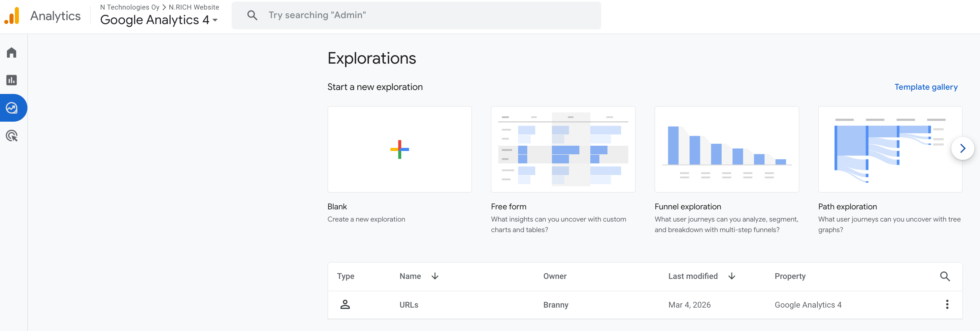Open the Template gallery link
980x331 pixels.
926,87
